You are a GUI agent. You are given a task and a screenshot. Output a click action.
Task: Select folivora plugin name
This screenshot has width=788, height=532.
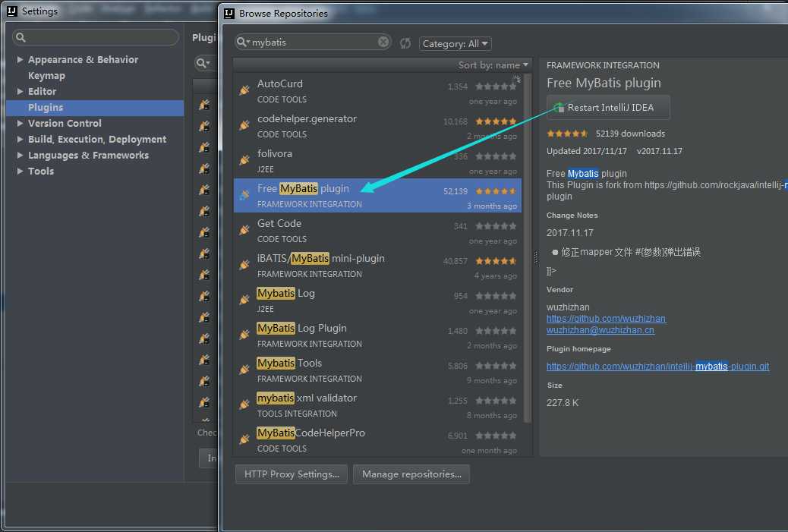pyautogui.click(x=274, y=154)
